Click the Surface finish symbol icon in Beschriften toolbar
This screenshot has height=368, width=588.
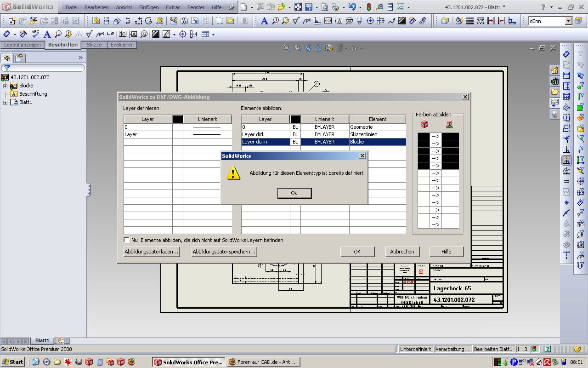point(89,34)
